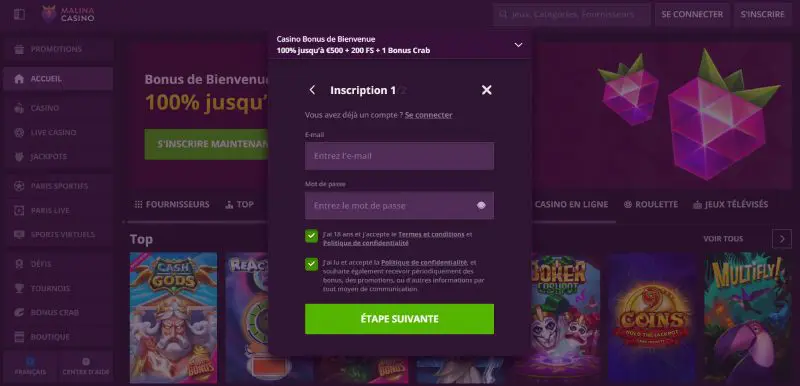Click the Français language flag icon
This screenshot has height=386, width=800.
30,361
